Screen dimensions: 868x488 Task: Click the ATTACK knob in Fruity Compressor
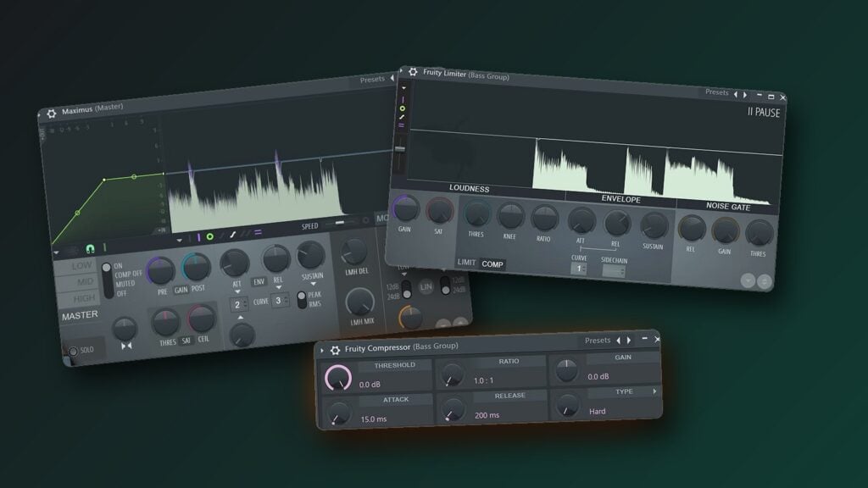pyautogui.click(x=338, y=413)
